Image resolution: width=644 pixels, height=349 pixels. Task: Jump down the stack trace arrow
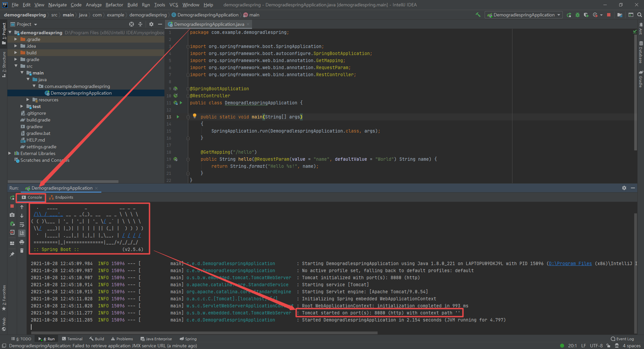click(22, 216)
